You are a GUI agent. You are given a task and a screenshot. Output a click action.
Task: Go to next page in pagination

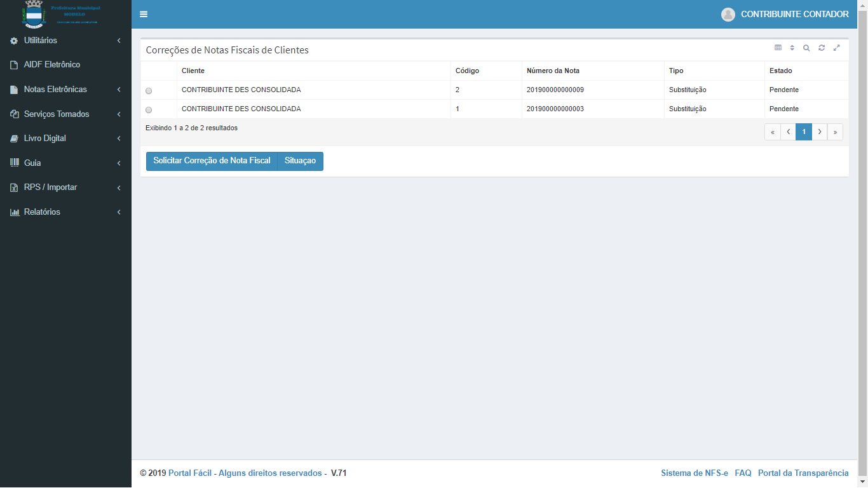point(820,132)
